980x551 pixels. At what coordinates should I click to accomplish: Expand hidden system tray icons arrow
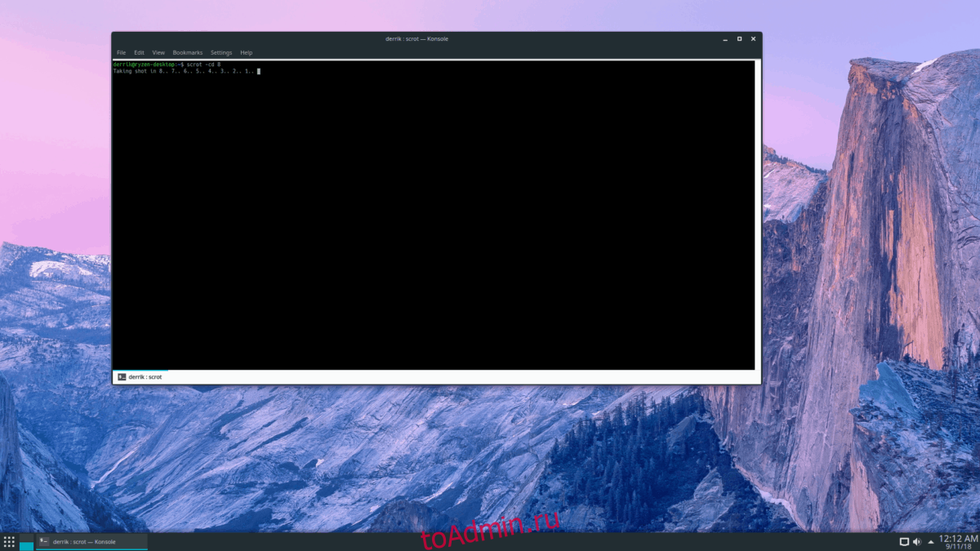[x=929, y=542]
